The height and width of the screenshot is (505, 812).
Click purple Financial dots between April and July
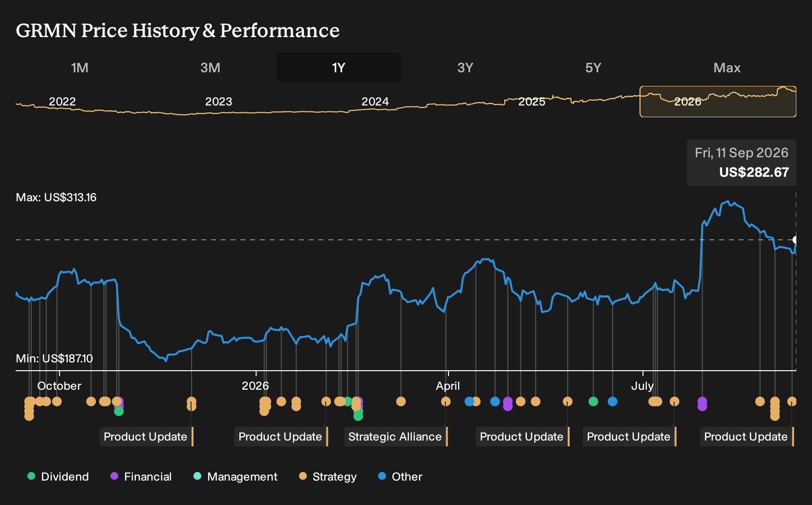pyautogui.click(x=508, y=404)
